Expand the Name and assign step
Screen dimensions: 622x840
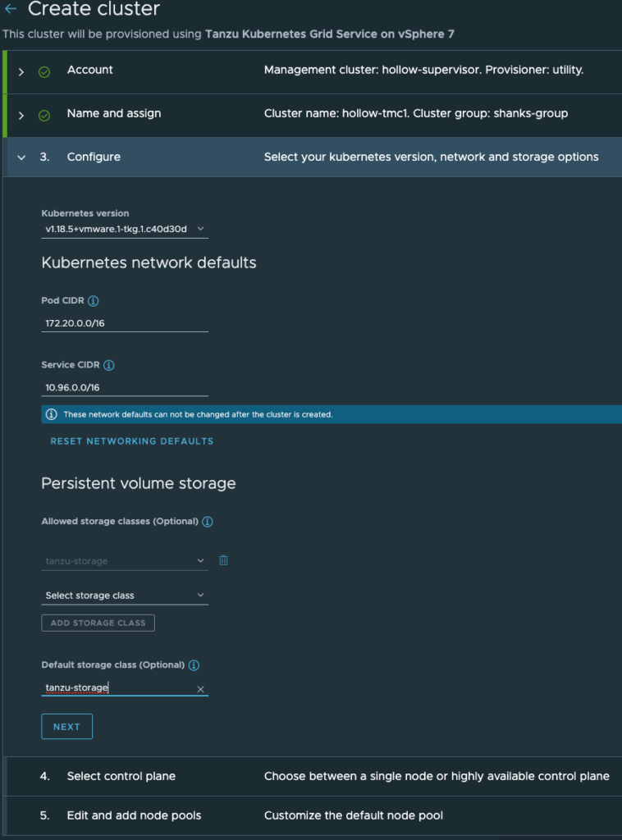click(x=21, y=115)
